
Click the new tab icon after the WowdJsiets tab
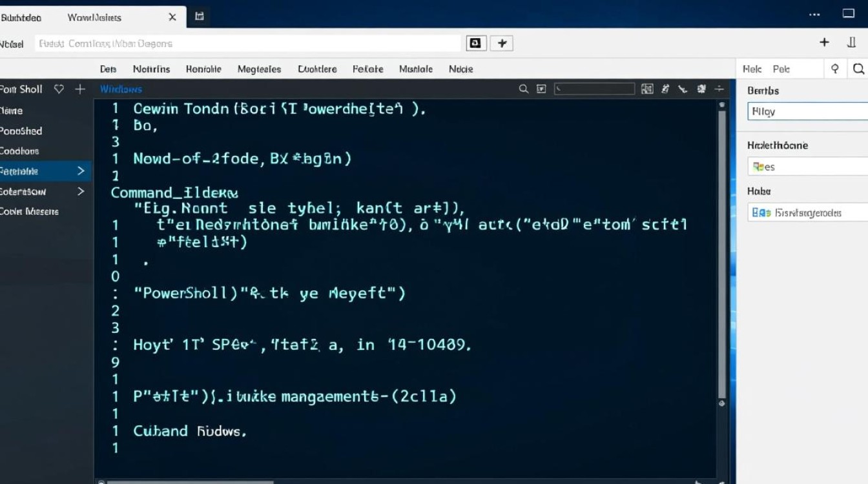point(200,16)
